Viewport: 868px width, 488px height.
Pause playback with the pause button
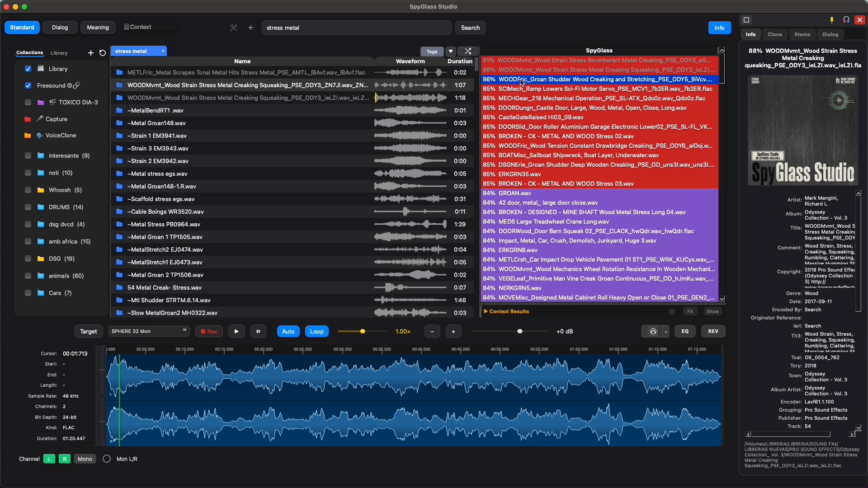(x=258, y=332)
